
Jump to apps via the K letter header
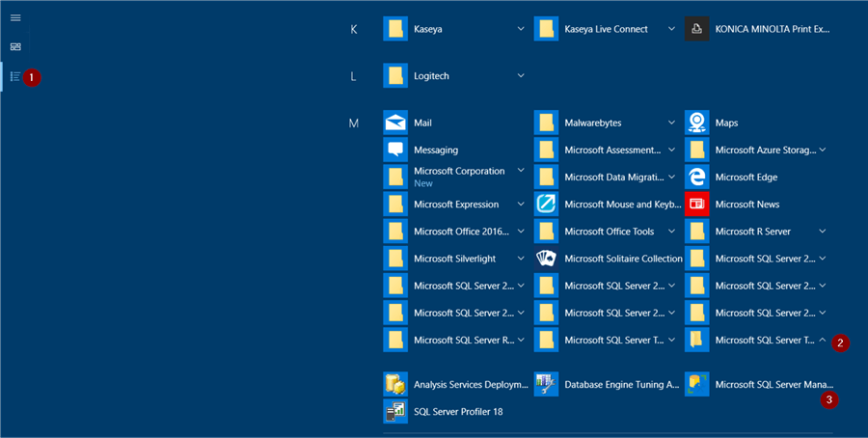[x=354, y=29]
